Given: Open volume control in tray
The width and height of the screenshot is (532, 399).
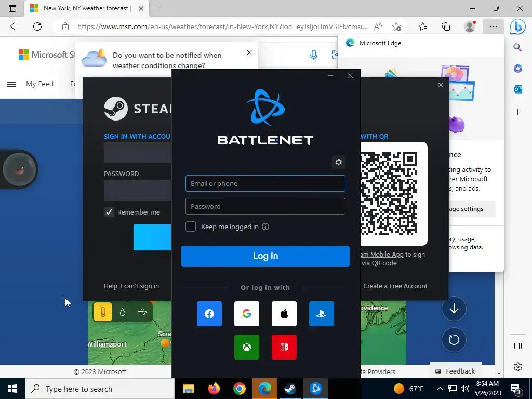Looking at the screenshot, I should pos(465,389).
